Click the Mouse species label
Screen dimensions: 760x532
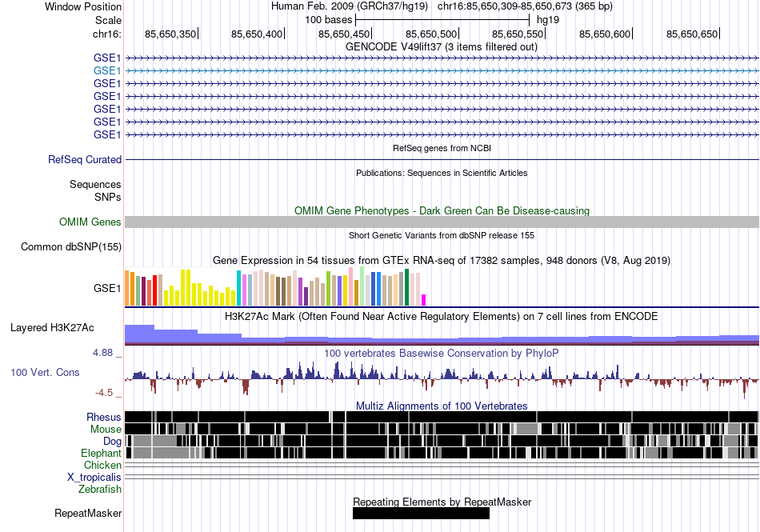[x=106, y=430]
